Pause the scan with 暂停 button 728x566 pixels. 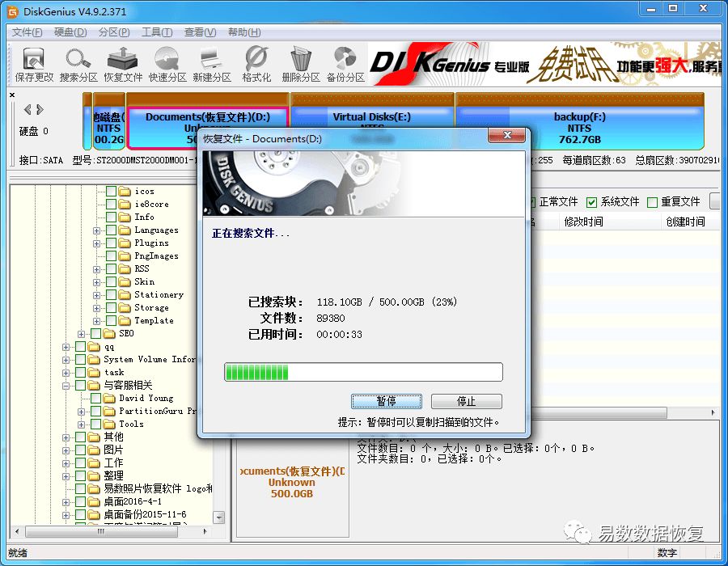(387, 401)
